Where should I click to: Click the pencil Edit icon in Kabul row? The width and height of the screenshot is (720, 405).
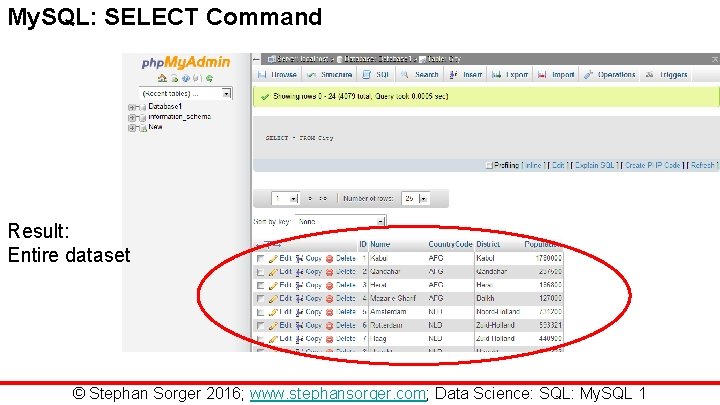pos(273,259)
